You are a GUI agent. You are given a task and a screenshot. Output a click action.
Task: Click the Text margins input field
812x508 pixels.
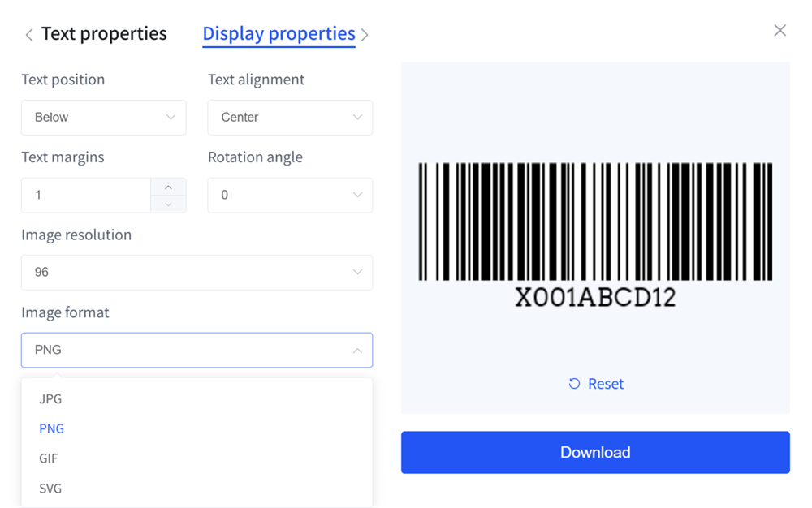(86, 196)
